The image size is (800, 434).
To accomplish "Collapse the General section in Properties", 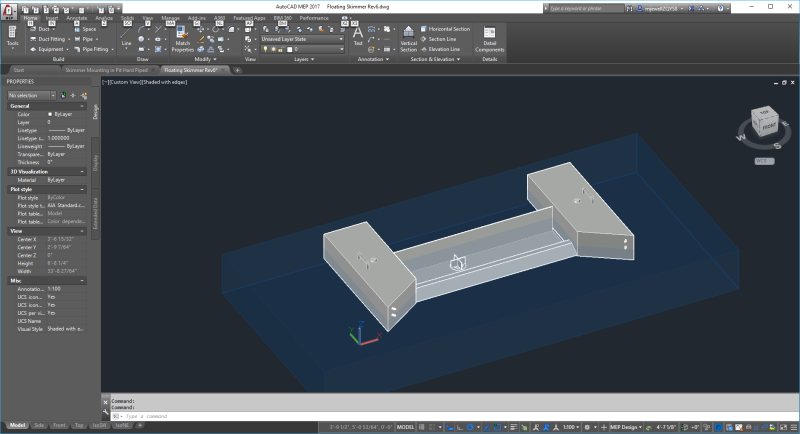I will [x=82, y=106].
